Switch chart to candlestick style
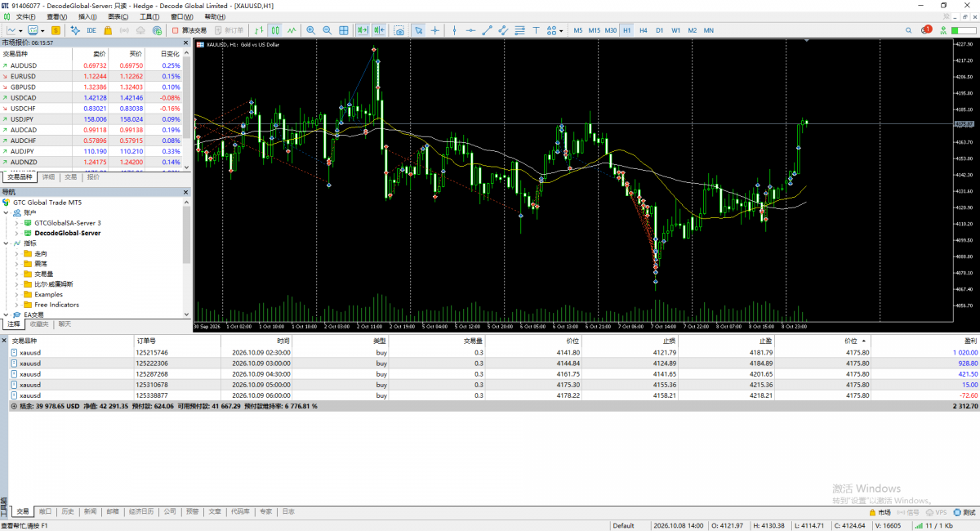This screenshot has height=531, width=980. coord(276,30)
